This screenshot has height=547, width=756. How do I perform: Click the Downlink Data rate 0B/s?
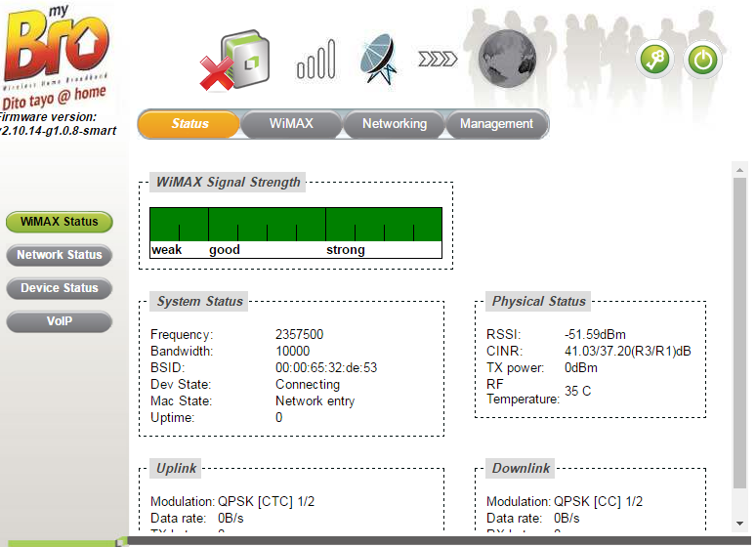[x=567, y=519]
